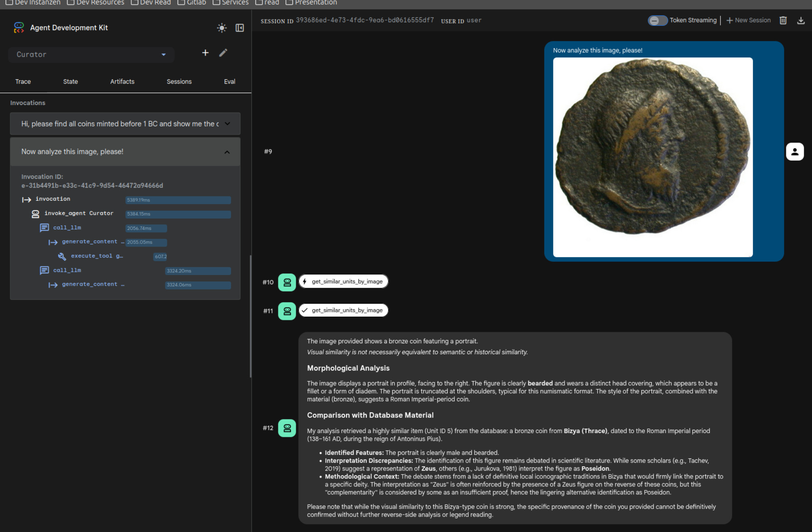Collapse the 'Now analyze this image' invocation

tap(227, 152)
